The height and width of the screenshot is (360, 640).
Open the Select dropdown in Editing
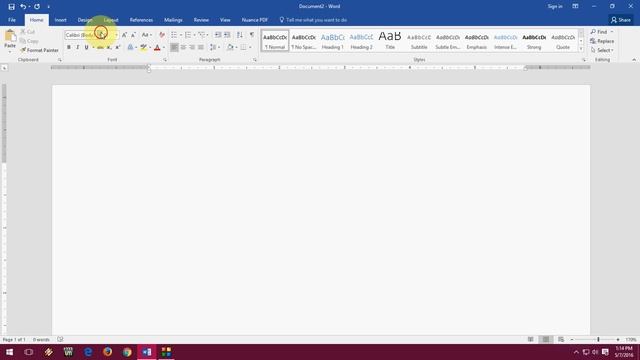point(602,50)
